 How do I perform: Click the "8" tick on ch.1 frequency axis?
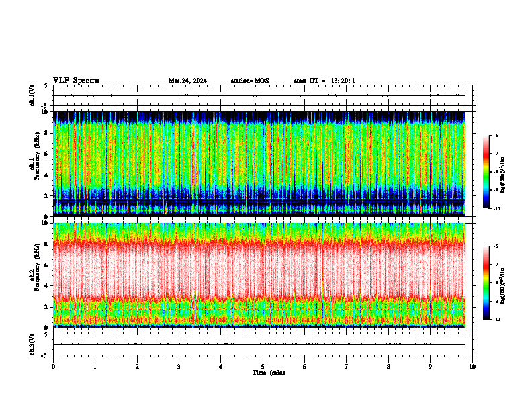click(x=48, y=133)
